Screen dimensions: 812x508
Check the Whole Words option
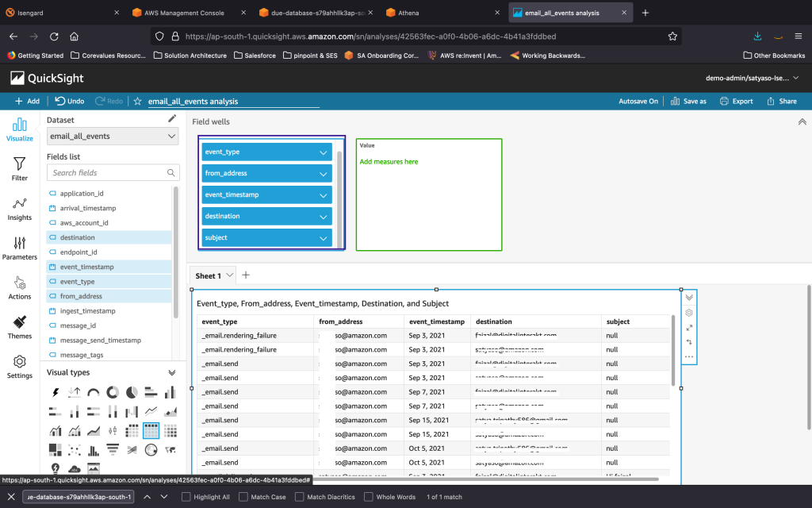tap(369, 497)
